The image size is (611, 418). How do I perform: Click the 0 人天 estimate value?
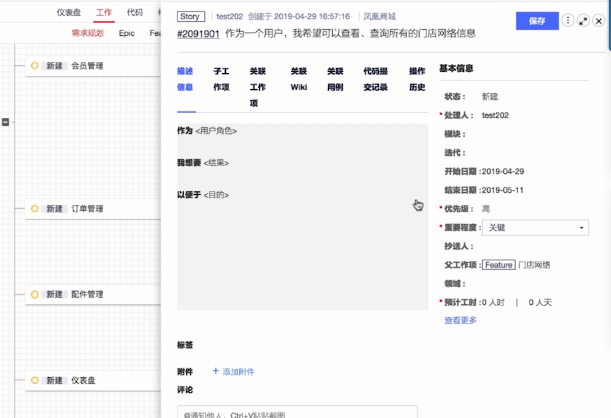540,302
